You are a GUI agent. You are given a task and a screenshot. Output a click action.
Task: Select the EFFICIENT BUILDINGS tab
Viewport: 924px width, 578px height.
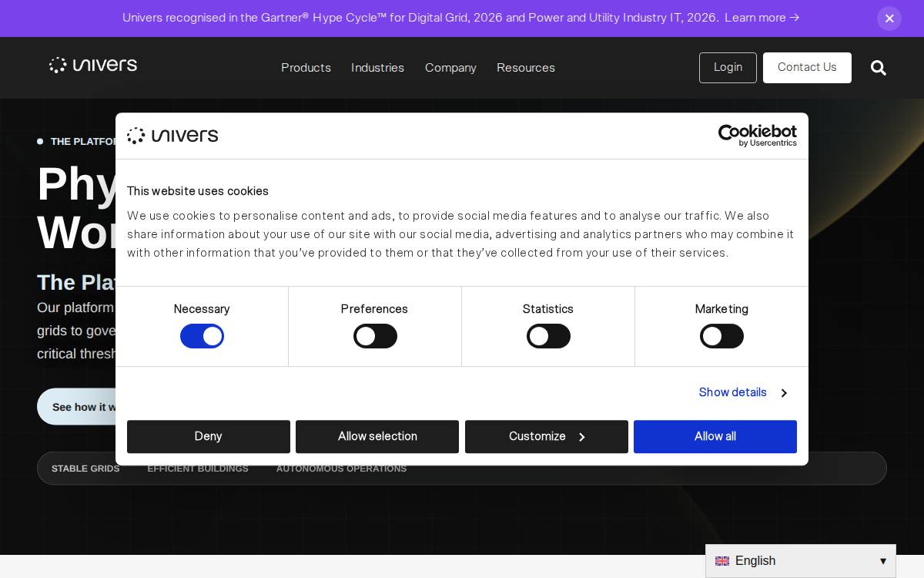pyautogui.click(x=198, y=469)
